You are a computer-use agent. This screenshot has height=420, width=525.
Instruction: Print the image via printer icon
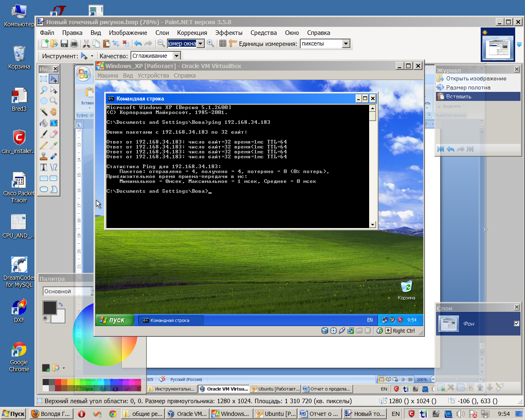point(74,43)
